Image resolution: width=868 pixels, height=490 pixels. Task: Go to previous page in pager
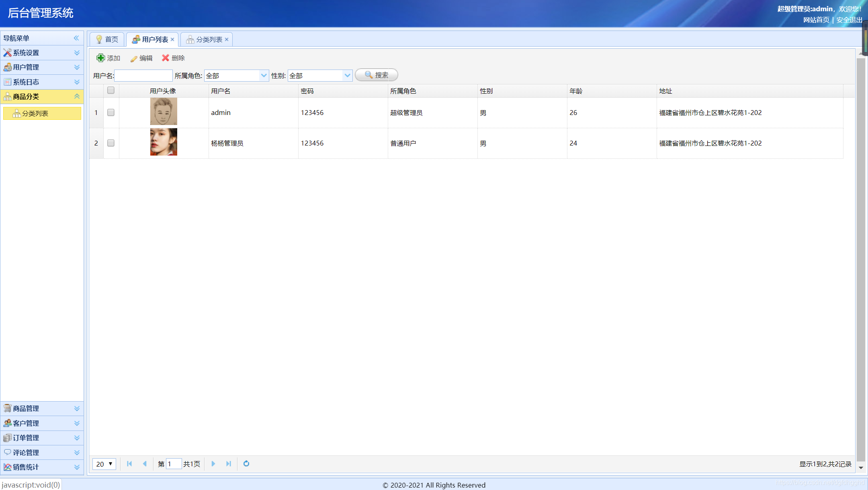click(x=145, y=464)
